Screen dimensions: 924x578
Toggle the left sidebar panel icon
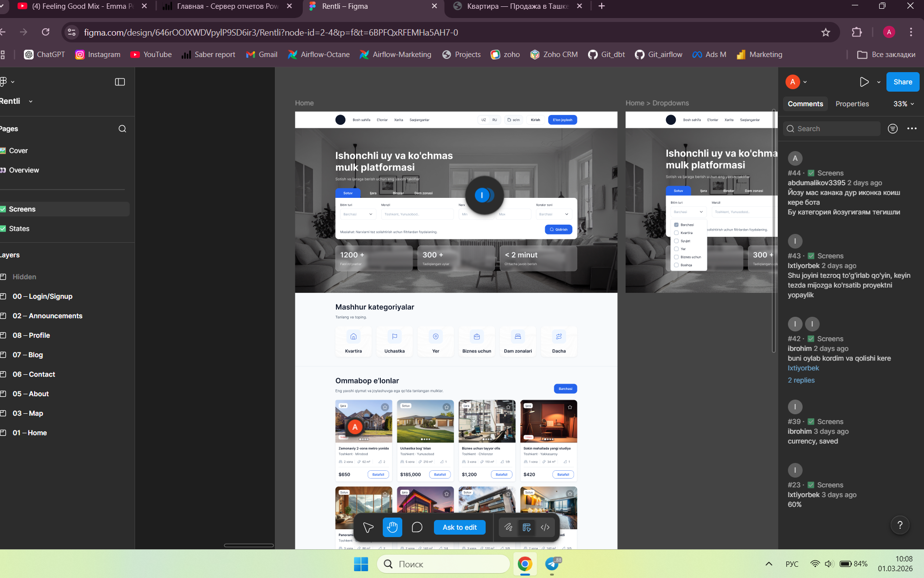(120, 82)
